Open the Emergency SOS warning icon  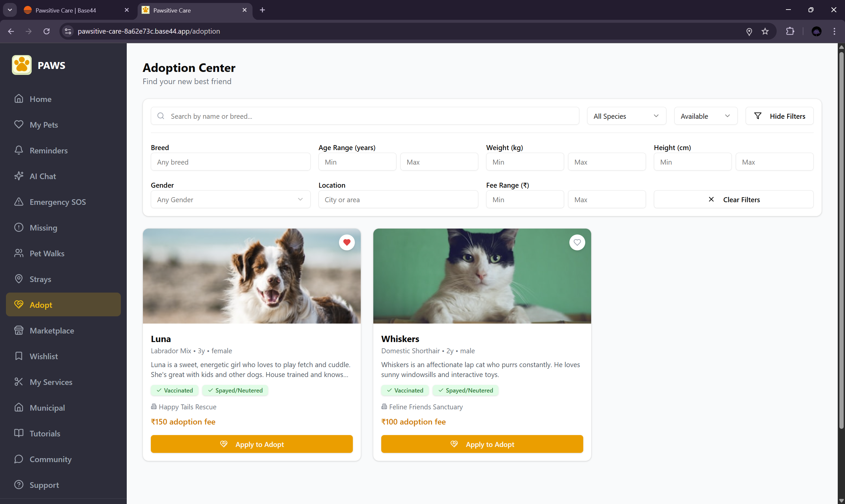(19, 202)
